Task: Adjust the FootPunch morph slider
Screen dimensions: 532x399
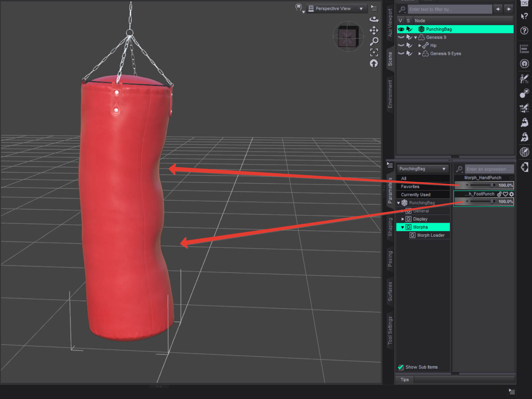Action: tap(484, 201)
